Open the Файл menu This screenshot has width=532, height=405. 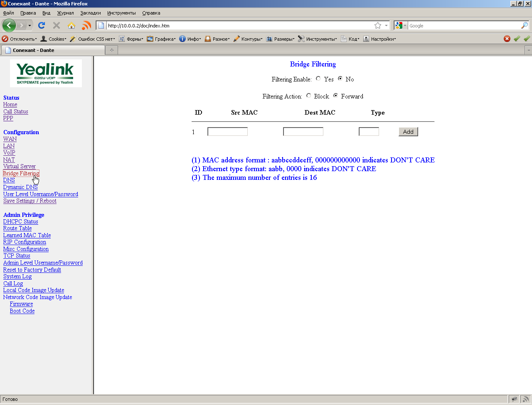click(8, 13)
